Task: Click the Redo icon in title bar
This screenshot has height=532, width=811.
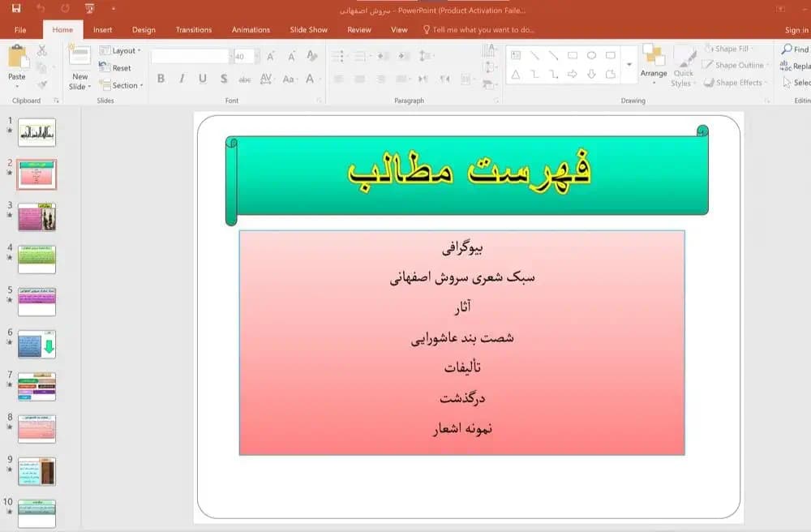Action: [x=65, y=8]
